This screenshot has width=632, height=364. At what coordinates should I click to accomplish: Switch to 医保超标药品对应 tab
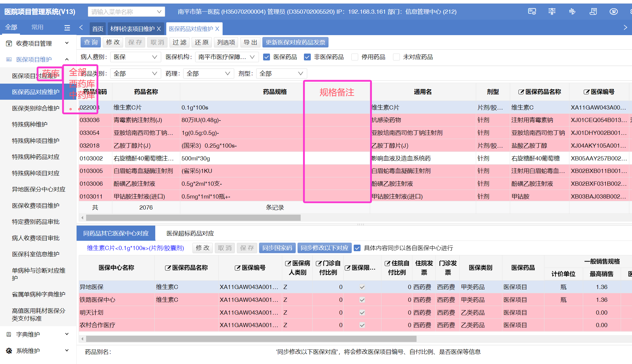(190, 233)
